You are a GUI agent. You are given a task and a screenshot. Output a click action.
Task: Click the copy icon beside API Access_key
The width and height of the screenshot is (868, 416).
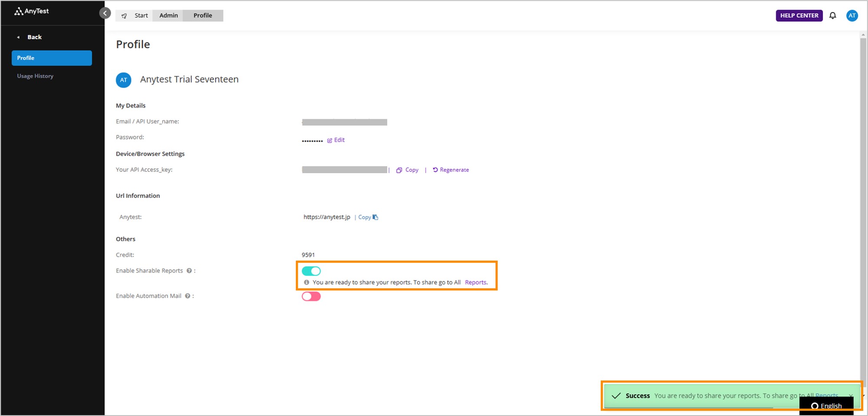399,170
